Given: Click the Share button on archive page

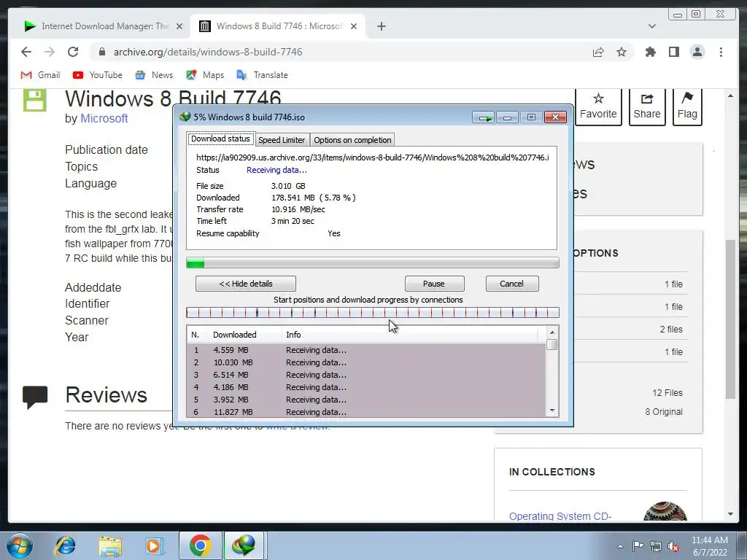Looking at the screenshot, I should tap(647, 106).
